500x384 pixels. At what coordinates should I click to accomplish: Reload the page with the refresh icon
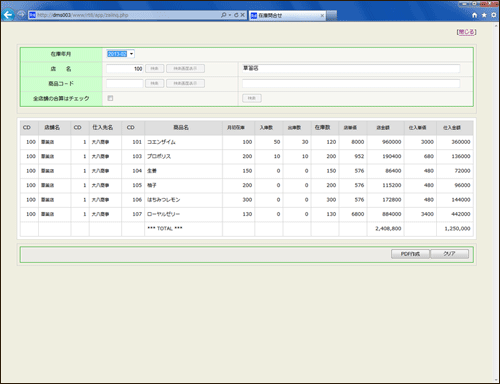tap(236, 15)
